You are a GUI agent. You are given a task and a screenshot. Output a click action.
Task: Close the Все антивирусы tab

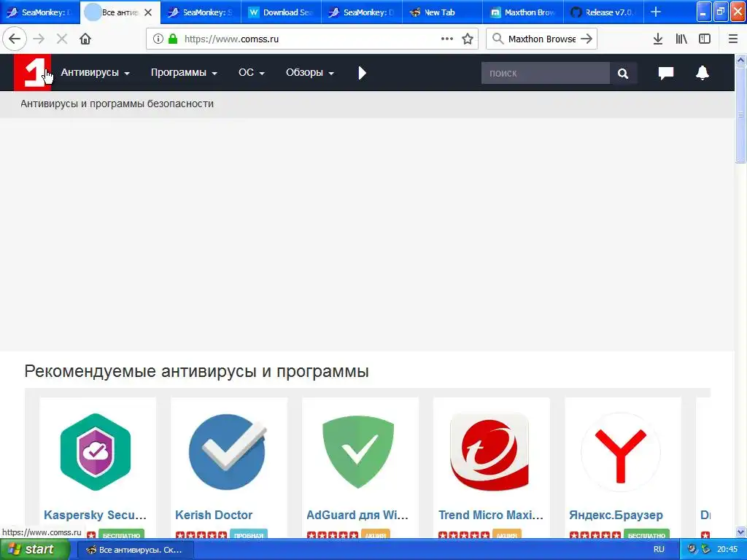[x=148, y=12]
